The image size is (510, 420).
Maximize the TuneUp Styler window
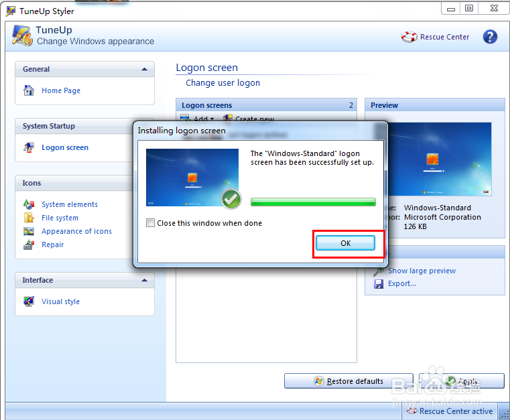click(468, 9)
